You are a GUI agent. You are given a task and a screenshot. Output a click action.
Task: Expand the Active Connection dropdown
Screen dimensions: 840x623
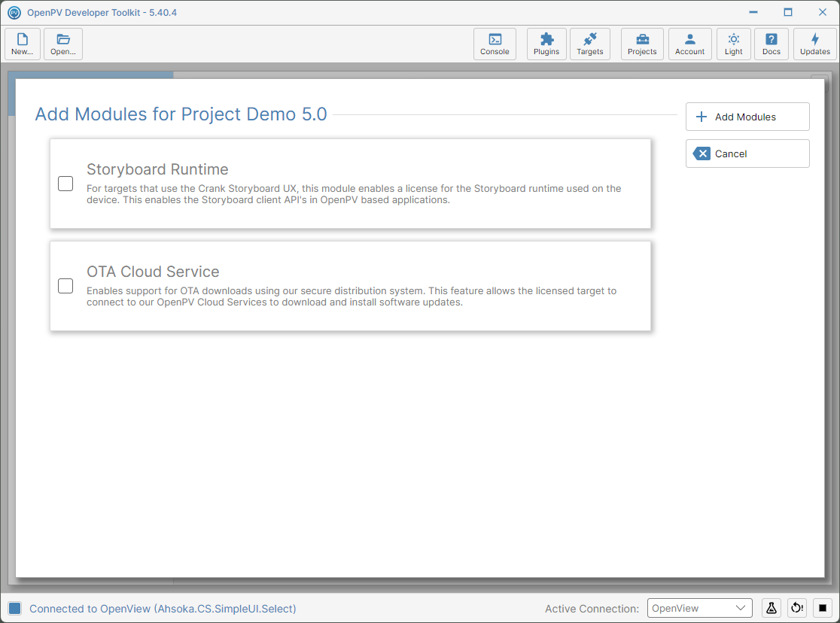[x=700, y=608]
